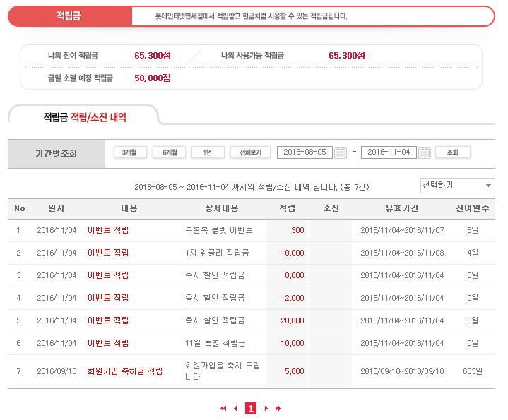
Task: Select page number 1 in pagination
Action: pyautogui.click(x=251, y=408)
